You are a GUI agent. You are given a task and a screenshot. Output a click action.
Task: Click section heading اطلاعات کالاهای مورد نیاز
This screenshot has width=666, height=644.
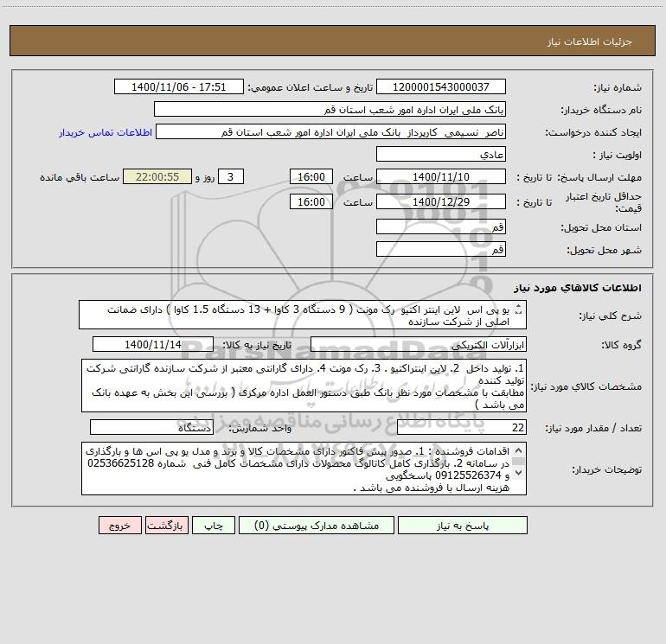[578, 288]
